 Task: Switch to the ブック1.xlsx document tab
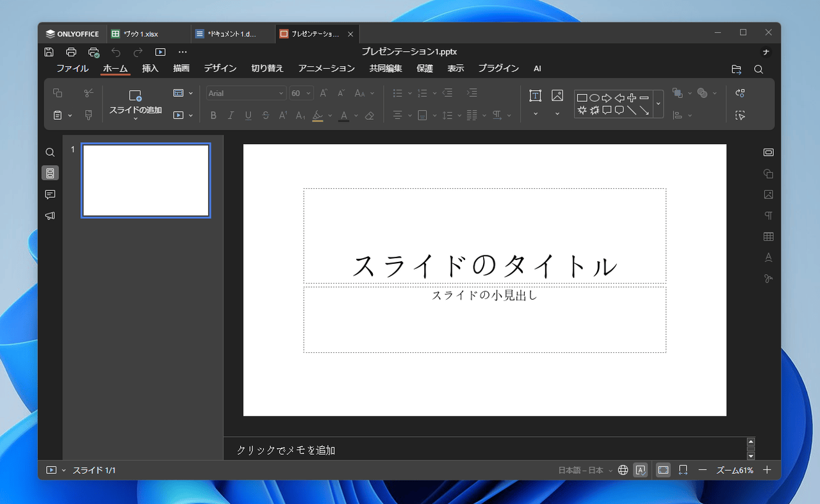click(148, 34)
